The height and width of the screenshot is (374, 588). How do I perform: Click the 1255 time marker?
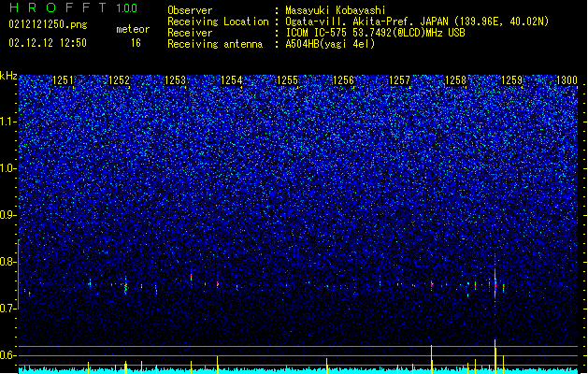tap(287, 80)
